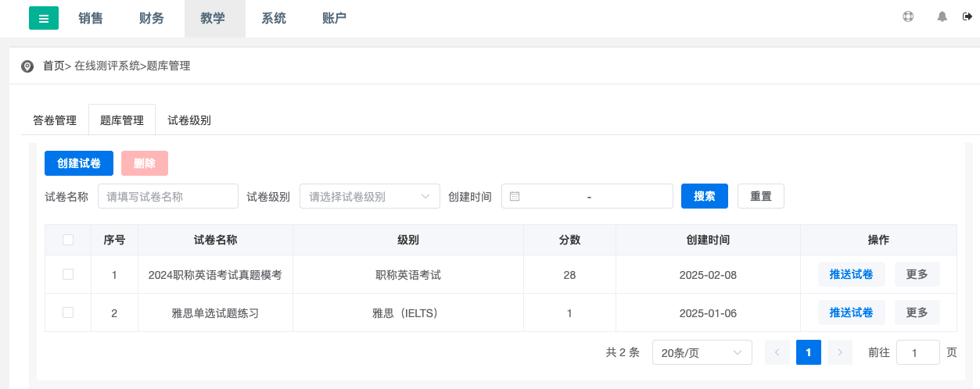The height and width of the screenshot is (389, 980).
Task: Click the location pin breadcrumb icon
Action: [27, 66]
